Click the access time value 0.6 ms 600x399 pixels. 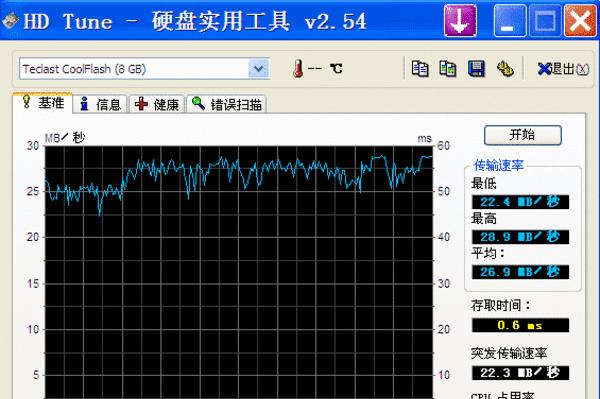click(520, 325)
